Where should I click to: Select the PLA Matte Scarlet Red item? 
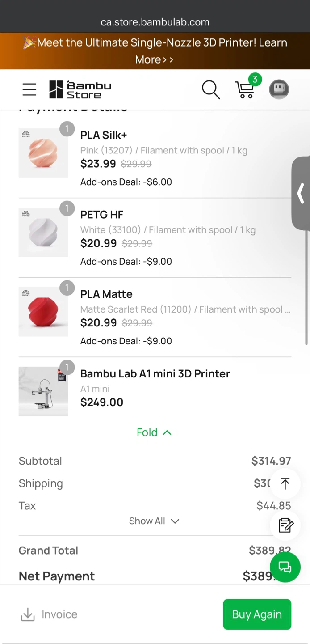(106, 294)
